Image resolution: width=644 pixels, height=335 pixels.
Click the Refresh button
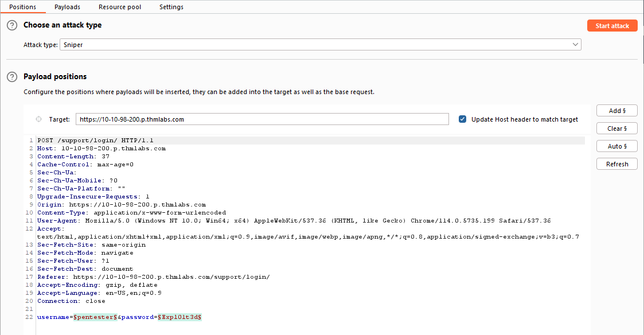point(617,164)
